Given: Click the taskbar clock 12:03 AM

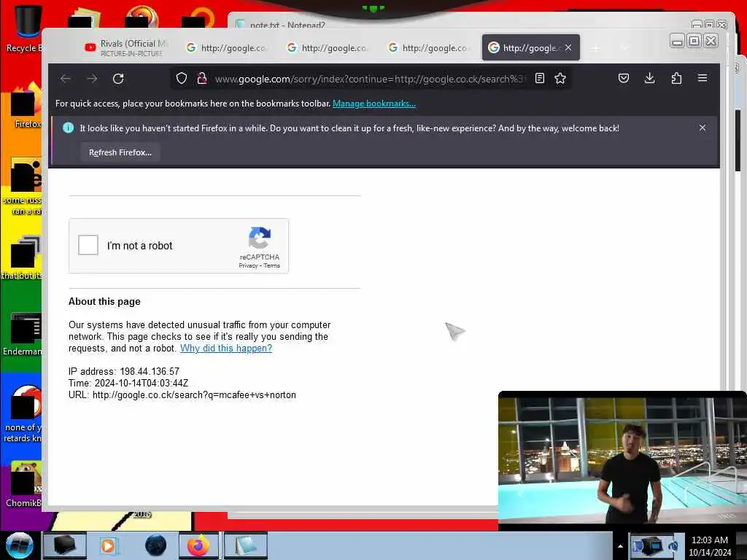Looking at the screenshot, I should click(x=709, y=540).
